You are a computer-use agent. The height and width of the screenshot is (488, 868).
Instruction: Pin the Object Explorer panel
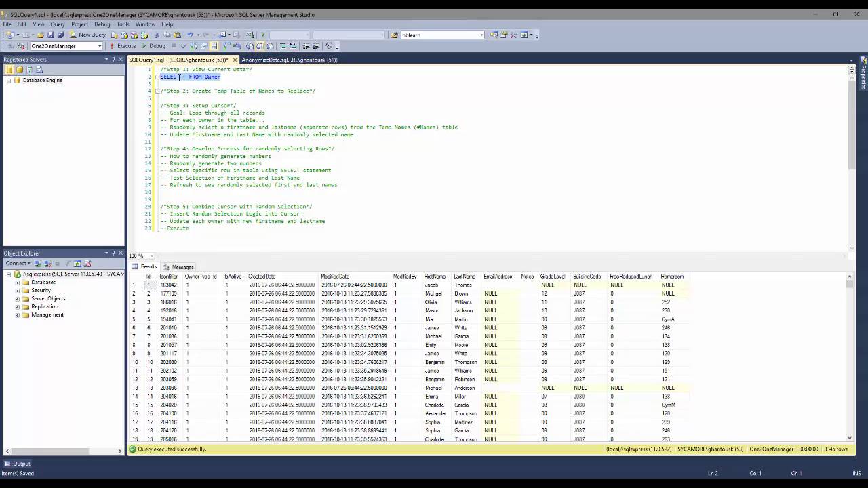(x=113, y=253)
